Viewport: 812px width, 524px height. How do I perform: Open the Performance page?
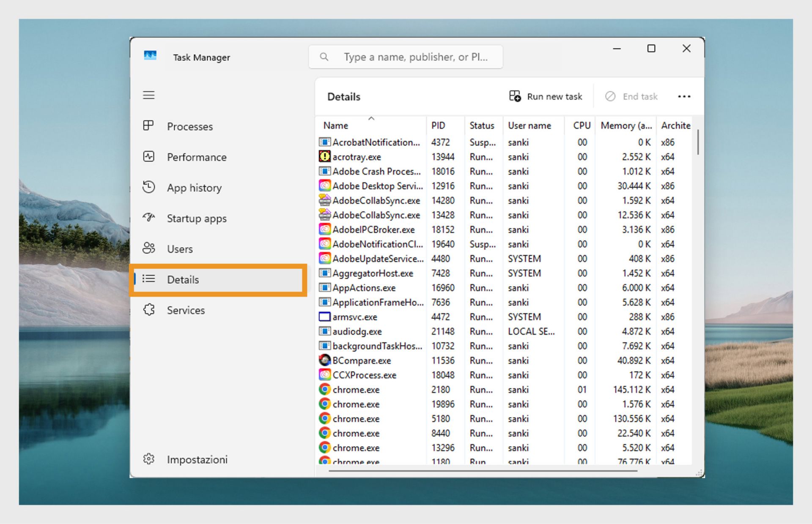coord(197,157)
